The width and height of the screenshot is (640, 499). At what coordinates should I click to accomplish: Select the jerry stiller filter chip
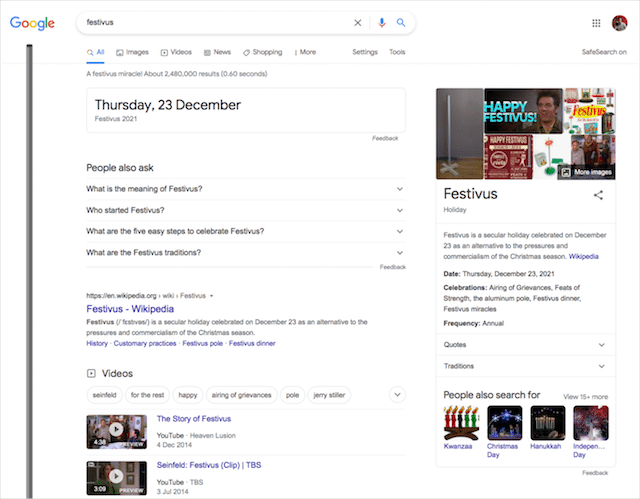point(329,395)
